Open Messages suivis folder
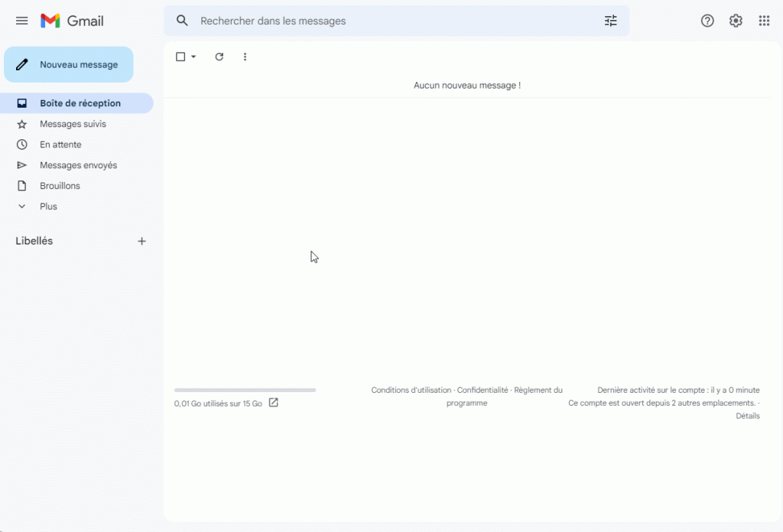Viewport: 783px width, 532px height. [77, 124]
